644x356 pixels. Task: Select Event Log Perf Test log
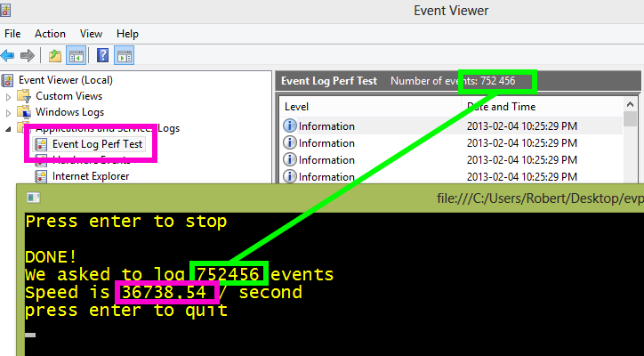pos(97,144)
